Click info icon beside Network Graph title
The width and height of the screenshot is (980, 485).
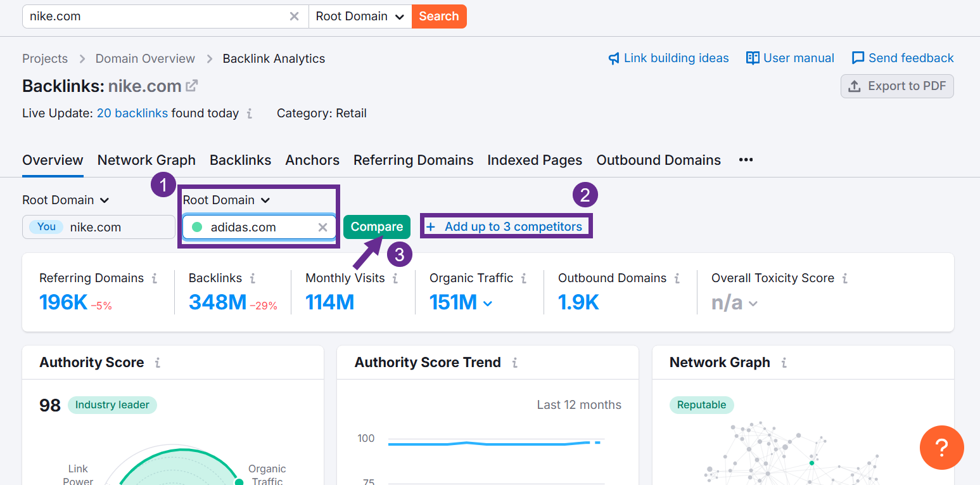(784, 363)
